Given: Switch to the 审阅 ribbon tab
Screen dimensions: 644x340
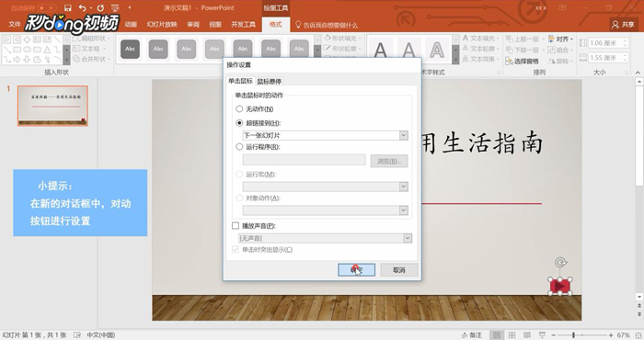Looking at the screenshot, I should coord(193,25).
